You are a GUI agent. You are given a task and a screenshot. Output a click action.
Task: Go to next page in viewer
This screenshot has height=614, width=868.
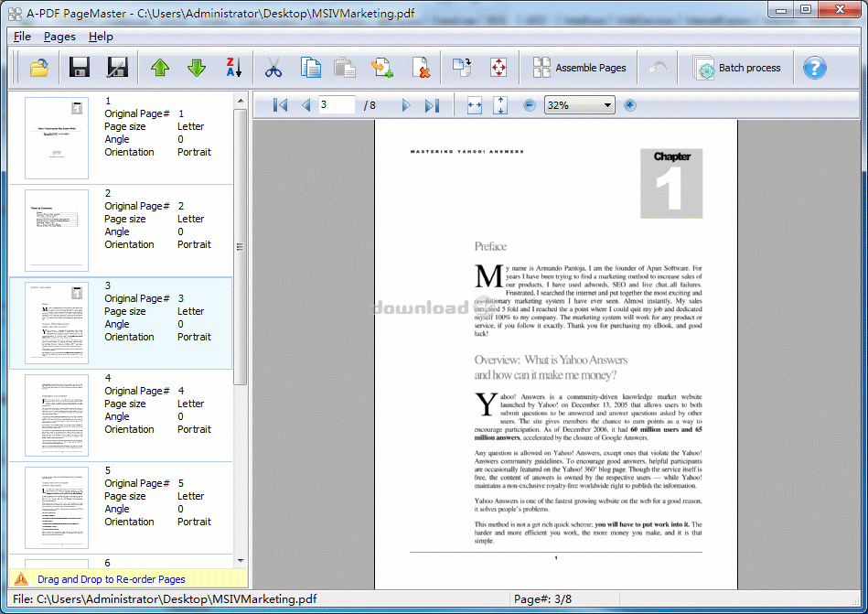(x=406, y=105)
